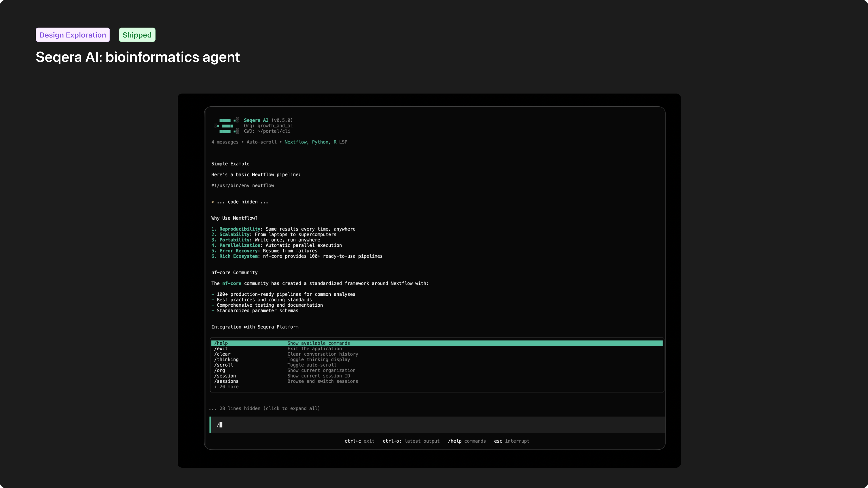This screenshot has width=868, height=488.
Task: Choose /exit from the command palette
Action: click(x=221, y=349)
